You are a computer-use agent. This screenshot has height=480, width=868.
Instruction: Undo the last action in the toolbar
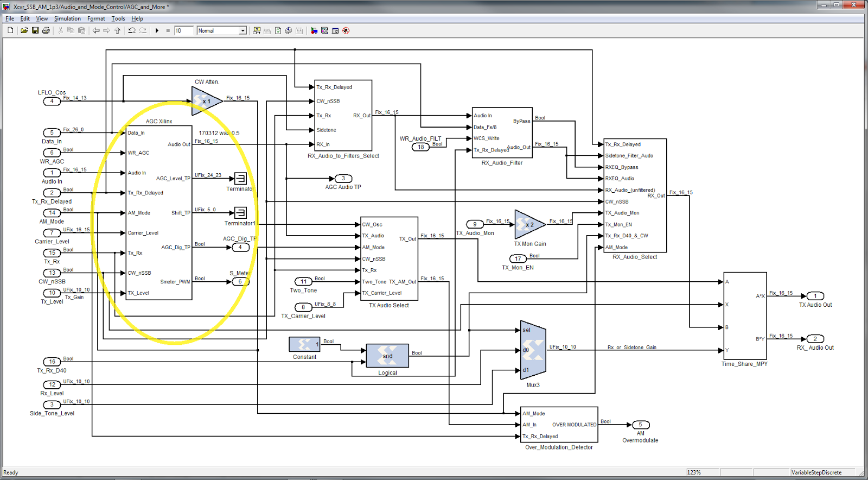[132, 30]
